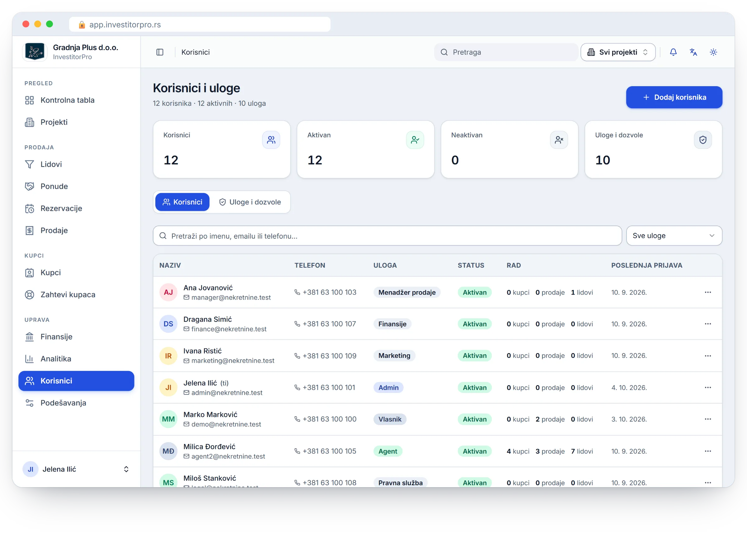Image resolution: width=747 pixels, height=560 pixels.
Task: Click the Gradnja Plus company logo
Action: [35, 52]
